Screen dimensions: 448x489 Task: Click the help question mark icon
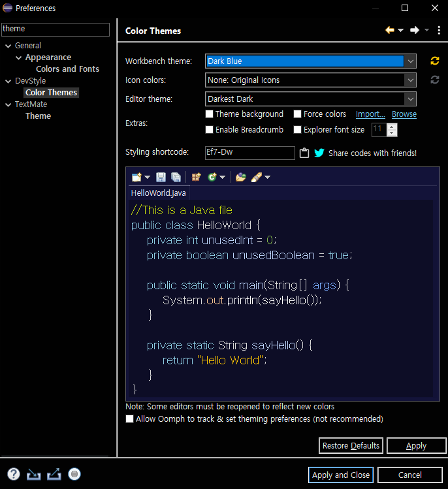click(x=14, y=474)
